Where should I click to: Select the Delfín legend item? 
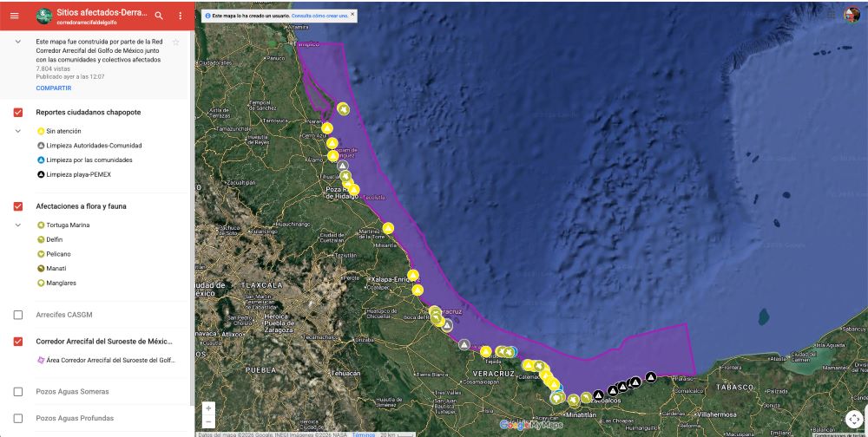pyautogui.click(x=49, y=239)
